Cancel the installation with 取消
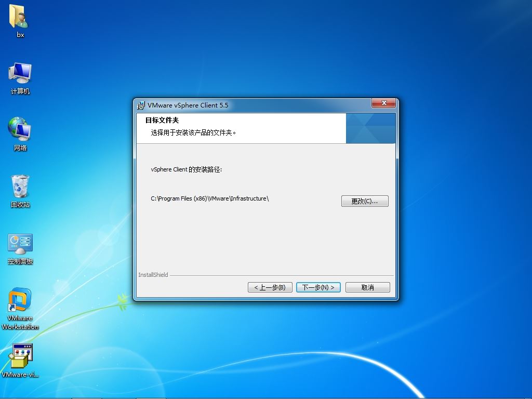532x399 pixels. [368, 287]
